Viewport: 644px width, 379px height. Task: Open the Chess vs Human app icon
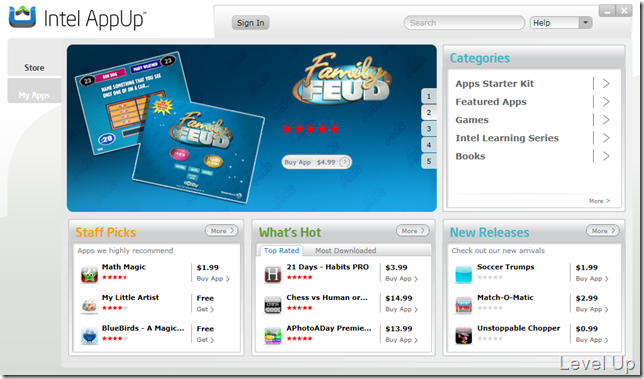(273, 305)
